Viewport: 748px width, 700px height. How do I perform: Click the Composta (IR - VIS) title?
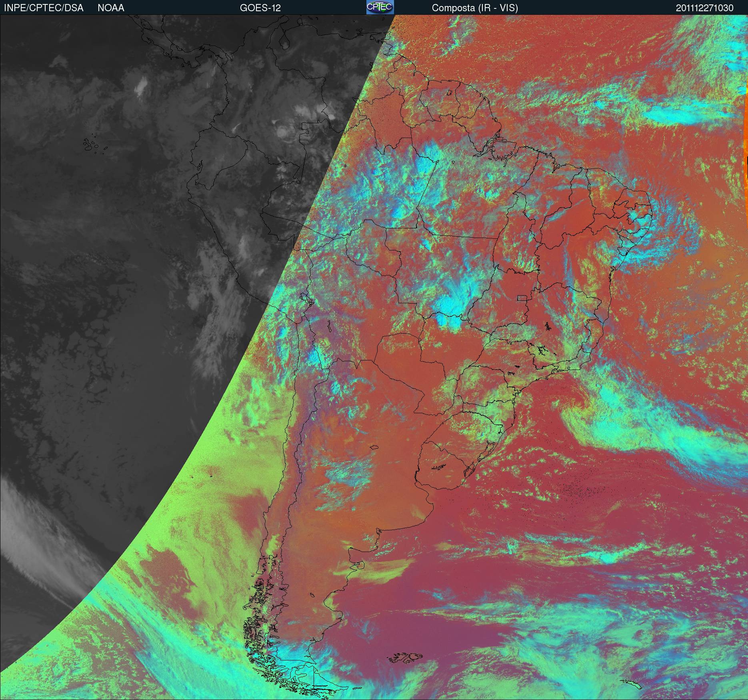475,8
